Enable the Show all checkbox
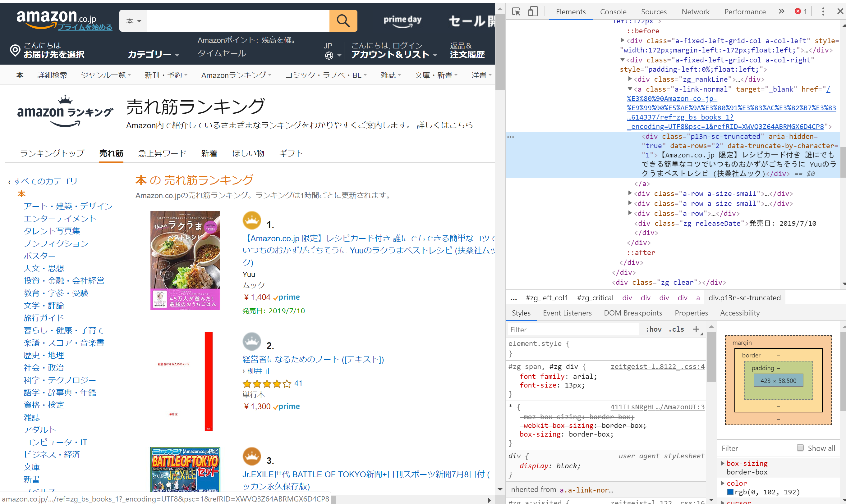 coord(800,448)
